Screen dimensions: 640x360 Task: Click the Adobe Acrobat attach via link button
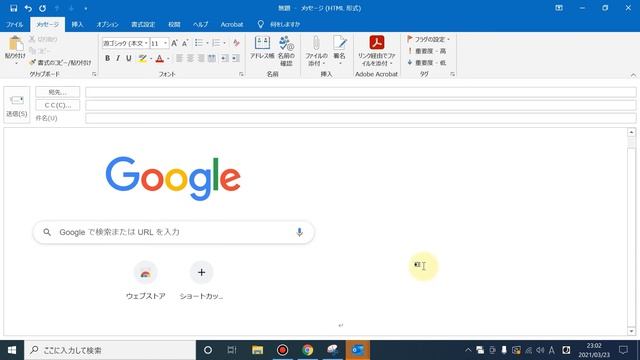pos(376,51)
